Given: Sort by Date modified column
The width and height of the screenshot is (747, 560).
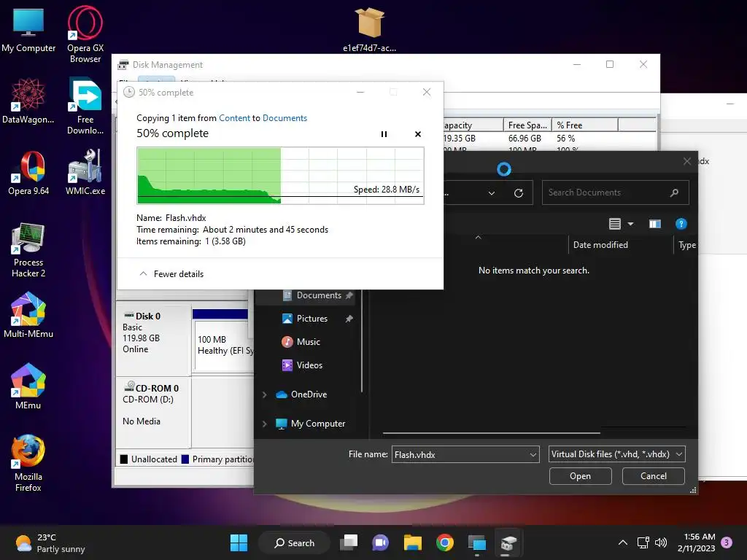Looking at the screenshot, I should pyautogui.click(x=600, y=245).
